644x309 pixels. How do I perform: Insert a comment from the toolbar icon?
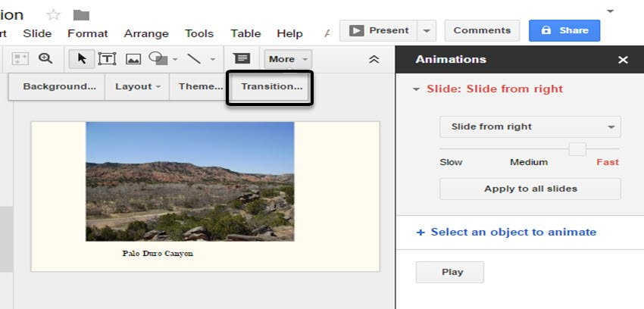point(242,58)
